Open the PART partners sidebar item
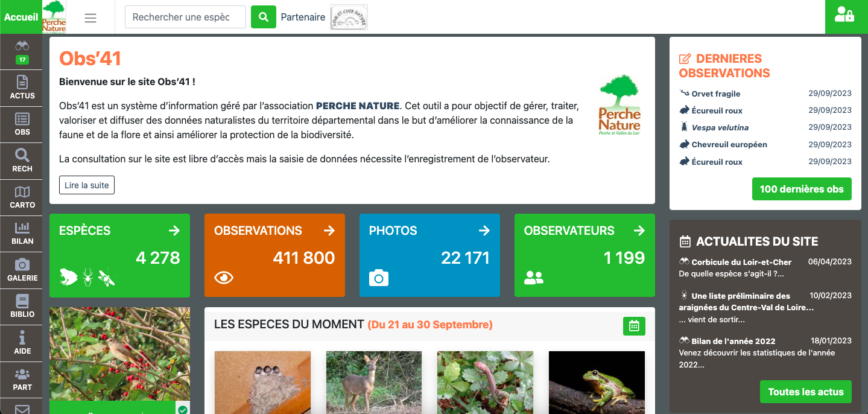Image resolution: width=868 pixels, height=414 pixels. coord(22,380)
